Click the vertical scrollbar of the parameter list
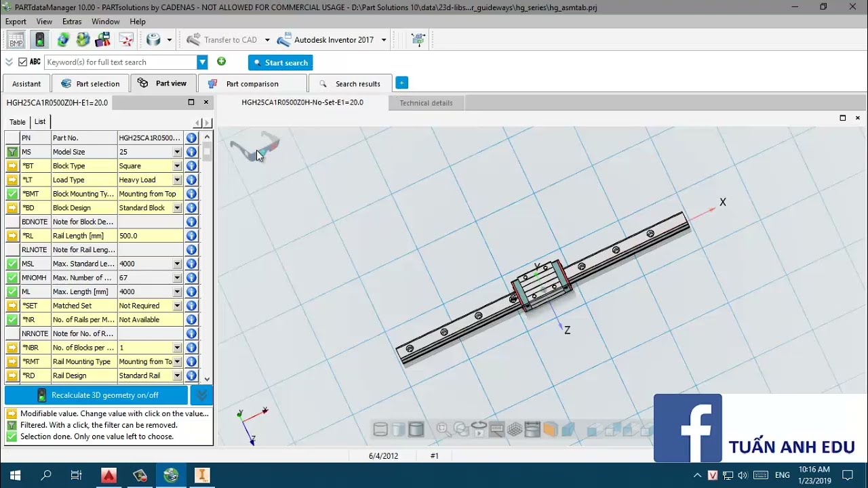This screenshot has width=868, height=488. coord(207,258)
